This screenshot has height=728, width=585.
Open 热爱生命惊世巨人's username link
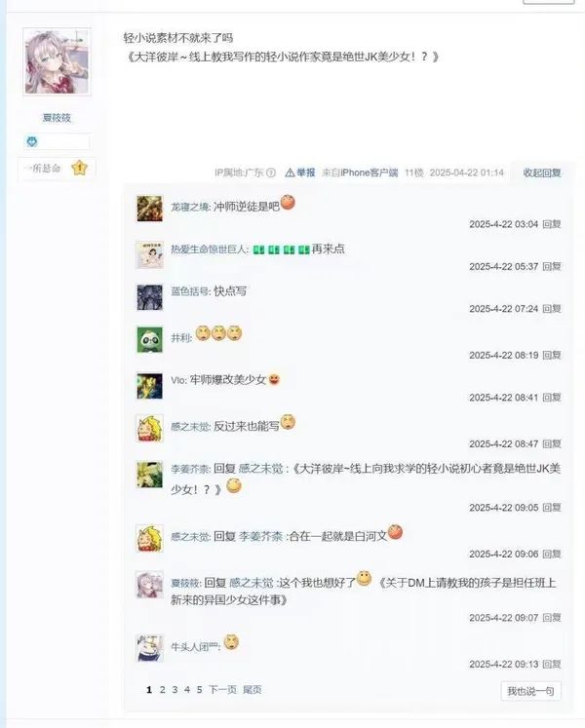coord(209,249)
